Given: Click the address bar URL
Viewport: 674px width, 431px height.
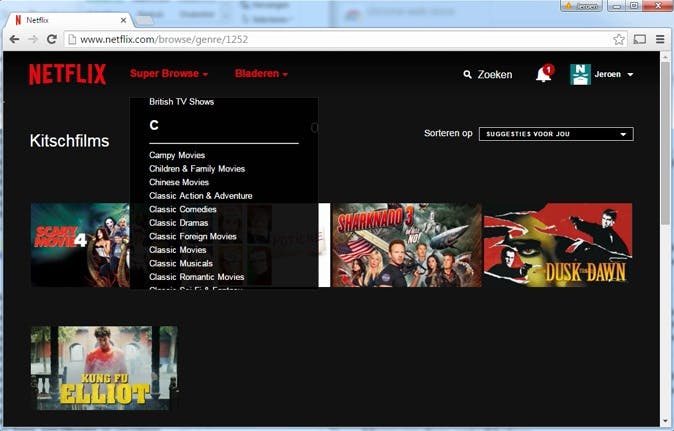Looking at the screenshot, I should 164,40.
